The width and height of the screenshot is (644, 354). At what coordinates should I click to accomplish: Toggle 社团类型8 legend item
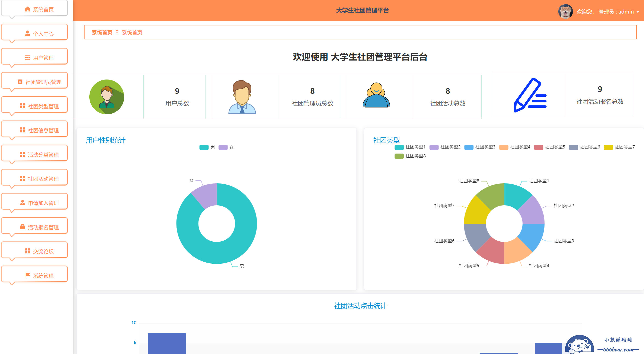pyautogui.click(x=410, y=156)
